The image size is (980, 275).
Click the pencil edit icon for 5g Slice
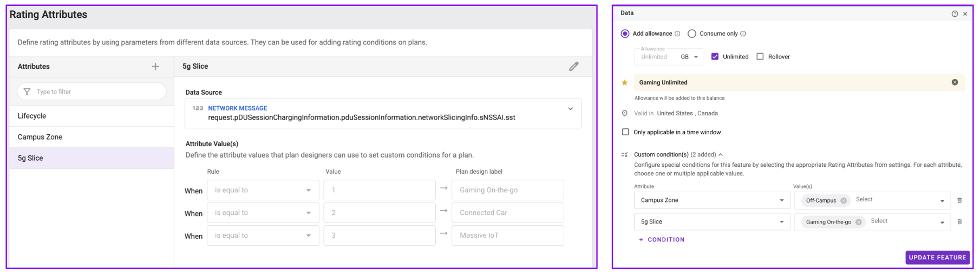coord(573,67)
